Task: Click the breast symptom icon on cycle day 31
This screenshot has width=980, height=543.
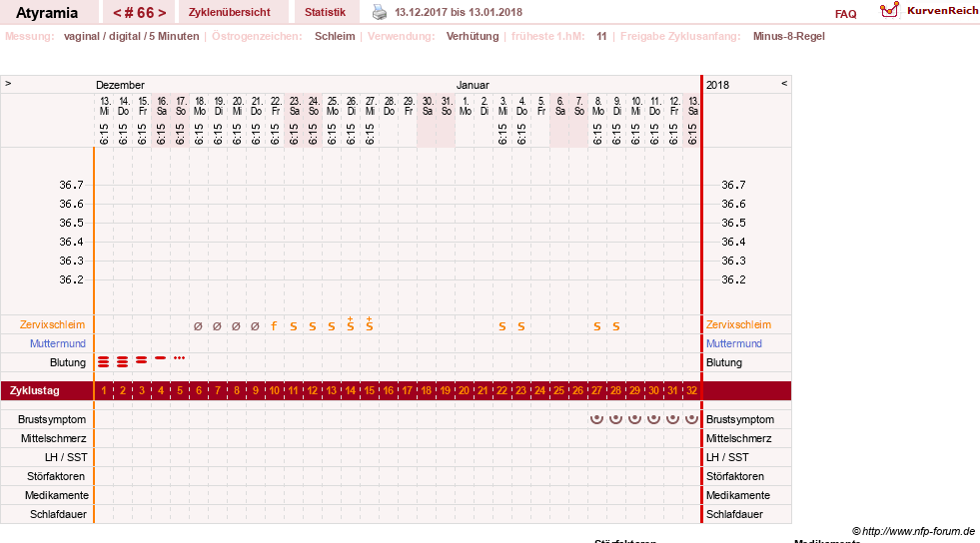Action: point(672,418)
